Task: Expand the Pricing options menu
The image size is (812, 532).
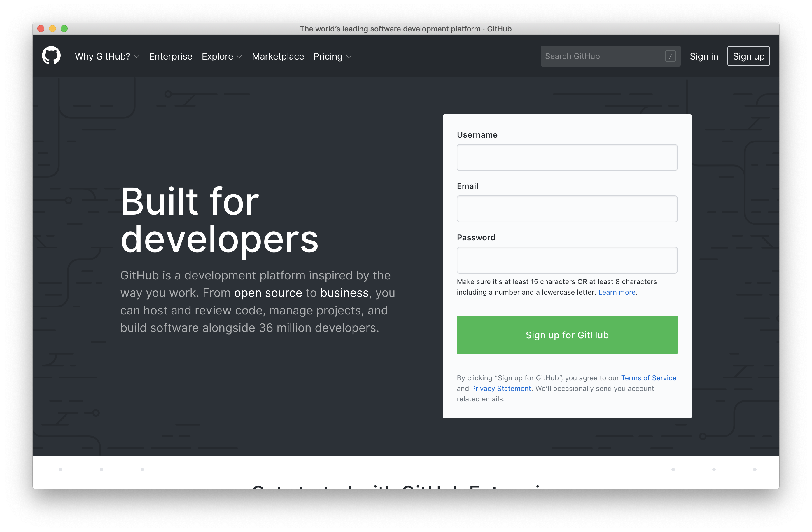Action: click(x=332, y=56)
